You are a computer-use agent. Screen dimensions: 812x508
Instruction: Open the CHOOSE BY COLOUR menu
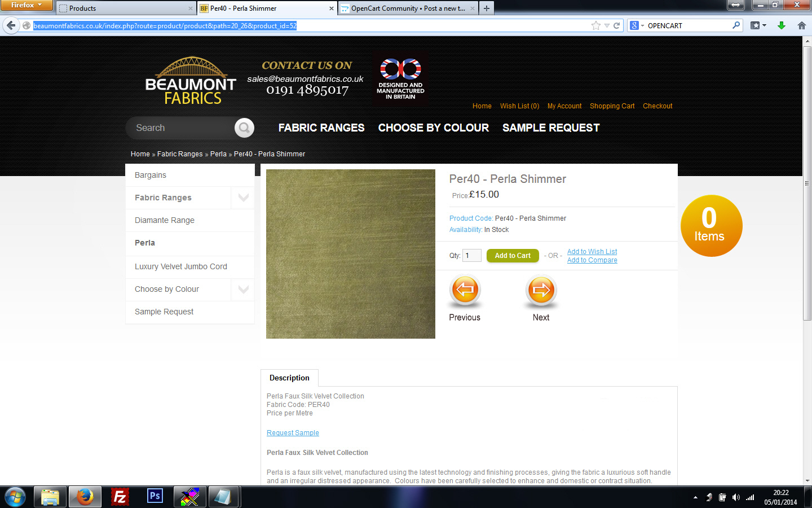(434, 128)
